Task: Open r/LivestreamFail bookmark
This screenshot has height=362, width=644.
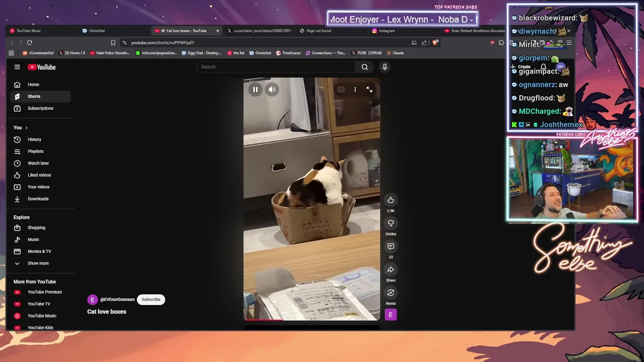Action: coord(38,53)
